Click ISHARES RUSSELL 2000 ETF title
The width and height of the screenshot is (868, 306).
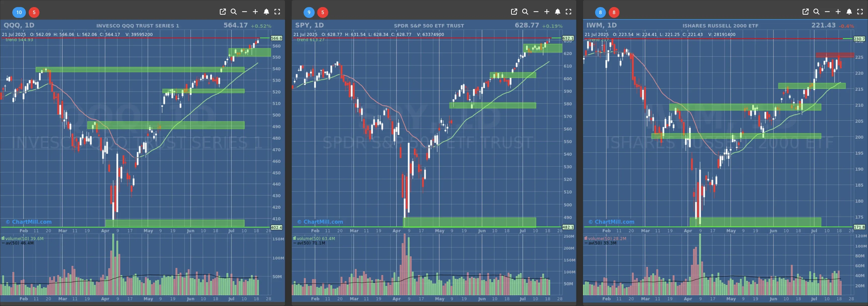720,26
